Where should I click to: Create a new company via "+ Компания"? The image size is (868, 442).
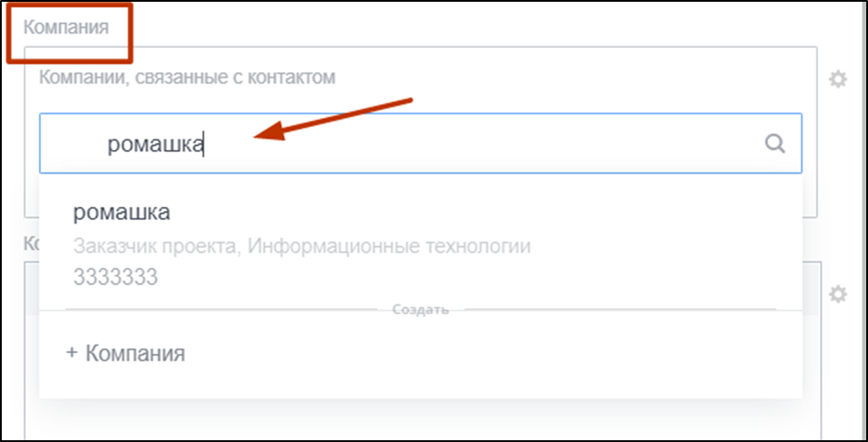point(126,353)
